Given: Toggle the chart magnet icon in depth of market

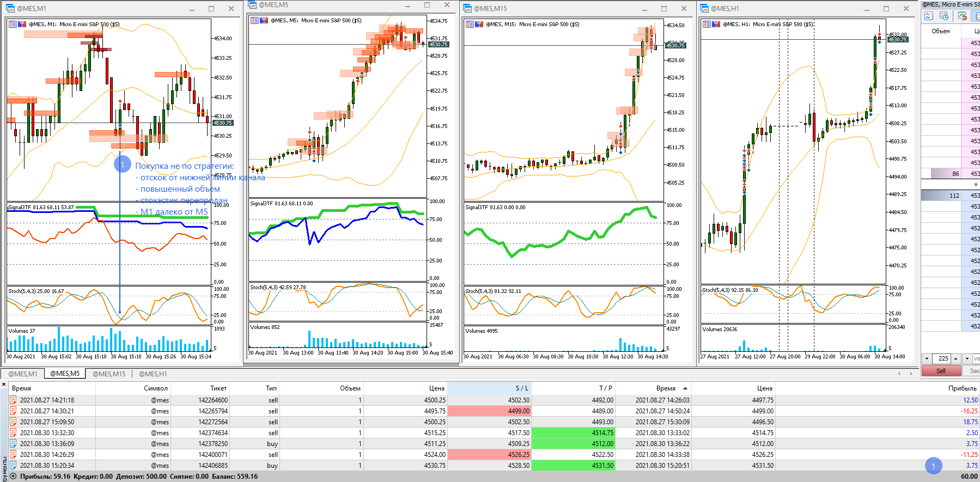Looking at the screenshot, I should pyautogui.click(x=963, y=16).
